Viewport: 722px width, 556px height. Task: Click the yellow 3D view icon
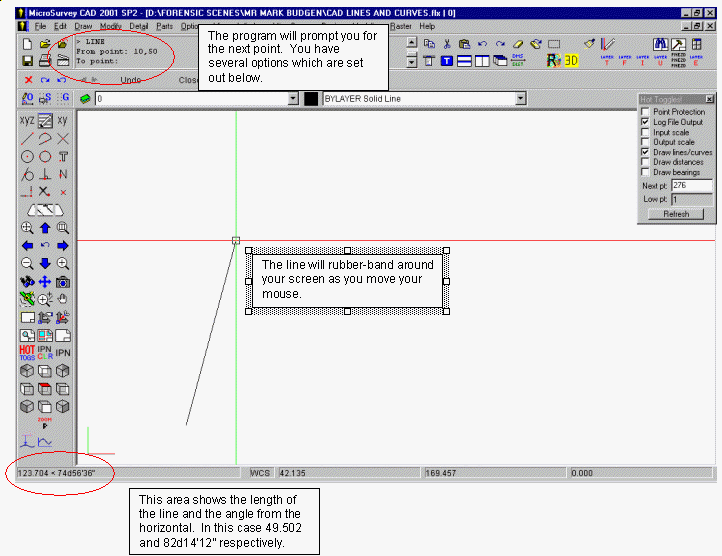coord(572,61)
